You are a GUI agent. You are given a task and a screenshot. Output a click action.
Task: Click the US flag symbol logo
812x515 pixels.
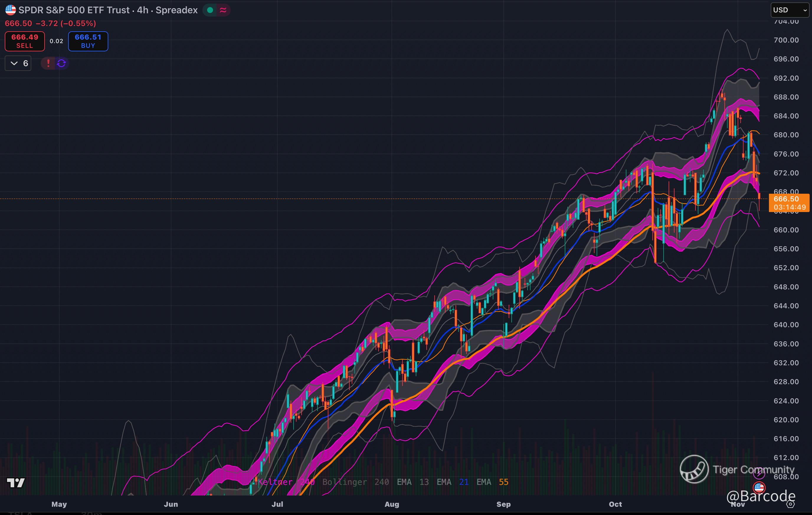pos(10,10)
